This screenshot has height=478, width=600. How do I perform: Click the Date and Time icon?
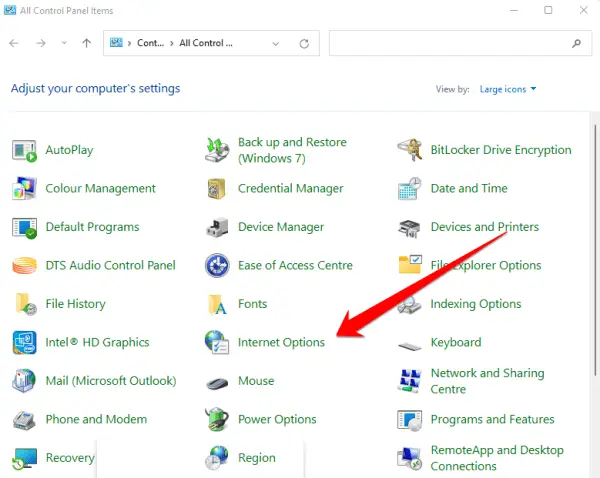(x=410, y=188)
